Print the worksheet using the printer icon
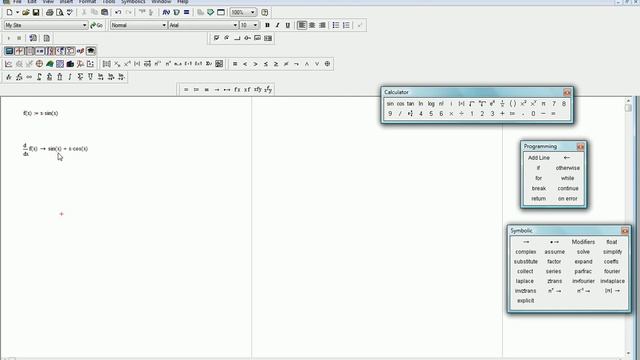 coord(49,12)
